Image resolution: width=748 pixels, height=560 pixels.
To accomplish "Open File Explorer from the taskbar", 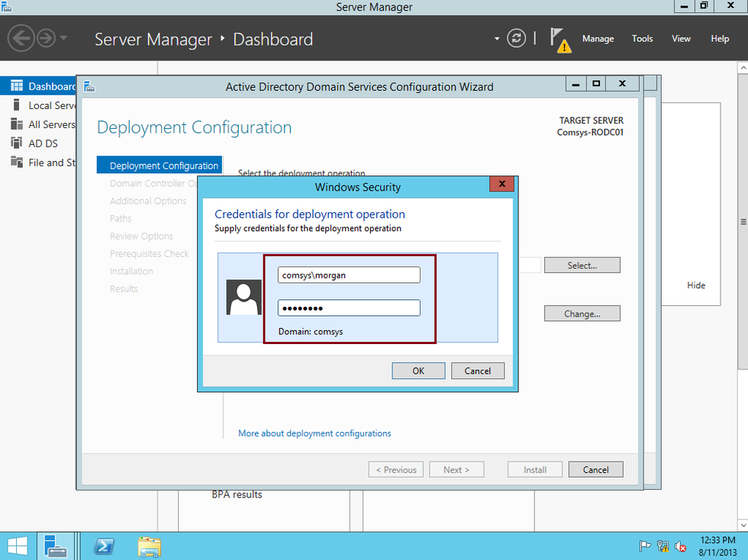I will pyautogui.click(x=150, y=546).
